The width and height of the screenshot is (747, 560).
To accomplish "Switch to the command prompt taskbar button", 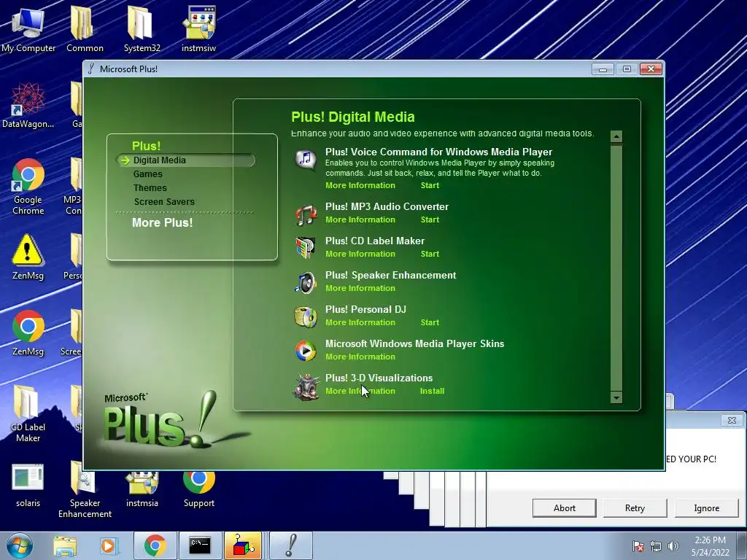I will click(x=200, y=545).
